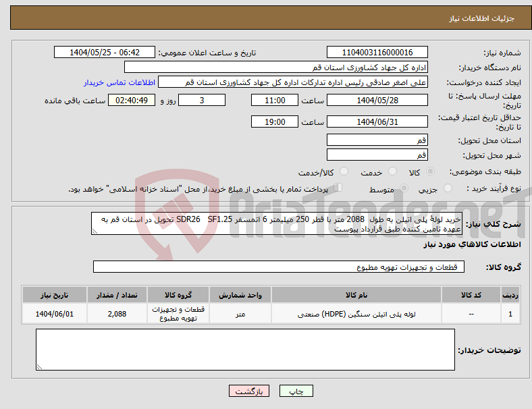Click the buyer organization name field

tap(276, 67)
